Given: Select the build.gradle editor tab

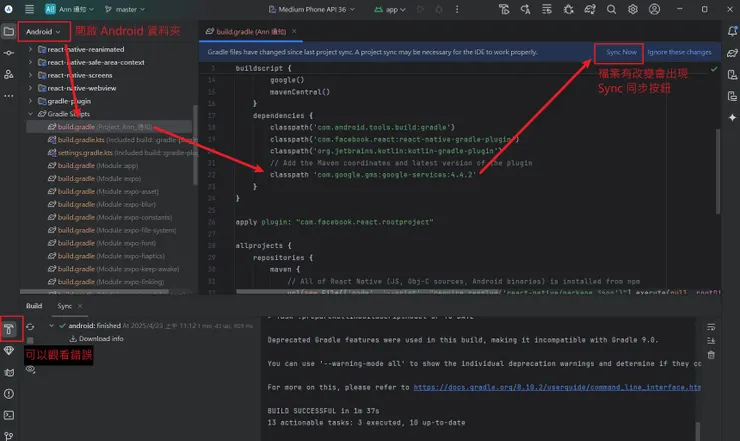Looking at the screenshot, I should 250,31.
